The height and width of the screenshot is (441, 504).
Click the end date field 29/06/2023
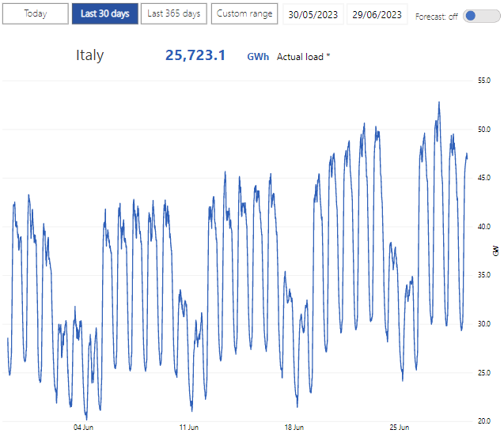376,14
